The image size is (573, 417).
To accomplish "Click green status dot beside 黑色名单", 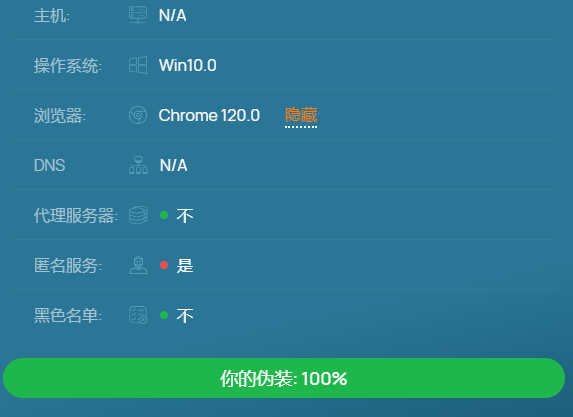I will (164, 315).
